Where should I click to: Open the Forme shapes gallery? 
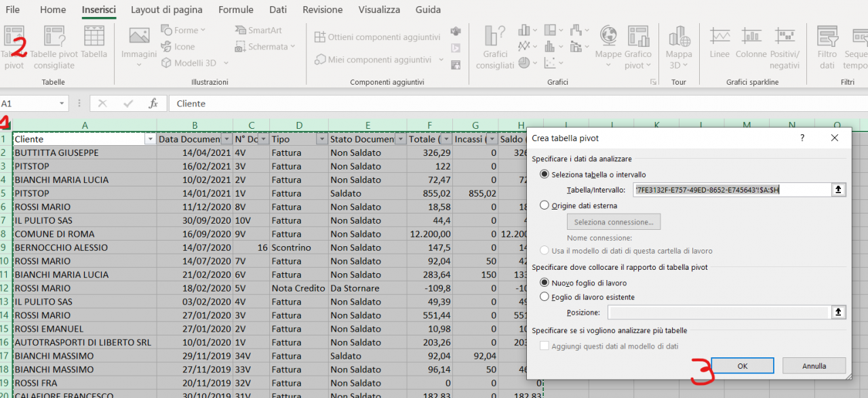183,31
